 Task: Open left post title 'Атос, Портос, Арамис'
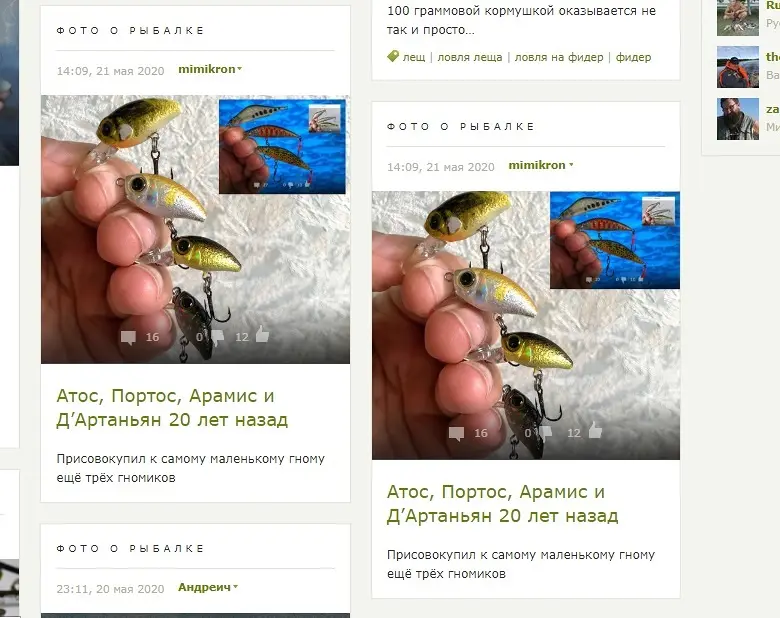tap(172, 408)
